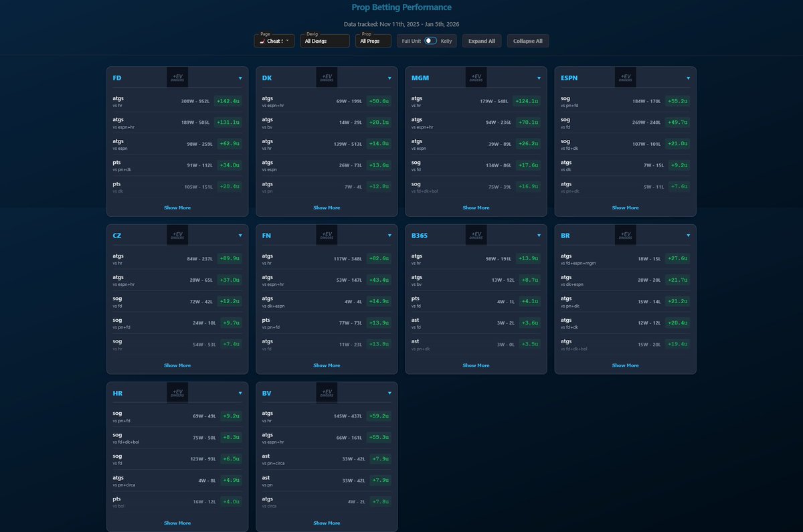Click the +142.4u value in FD card
The image size is (803, 532).
tap(228, 101)
